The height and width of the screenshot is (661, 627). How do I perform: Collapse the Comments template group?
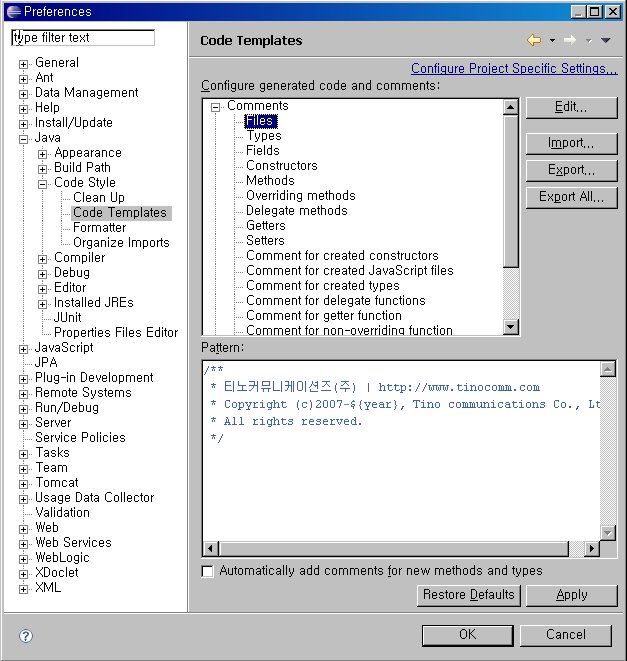[215, 107]
